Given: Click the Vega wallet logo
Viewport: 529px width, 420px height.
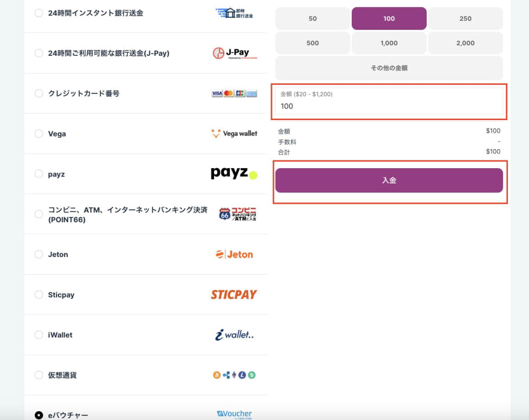Looking at the screenshot, I should [234, 133].
